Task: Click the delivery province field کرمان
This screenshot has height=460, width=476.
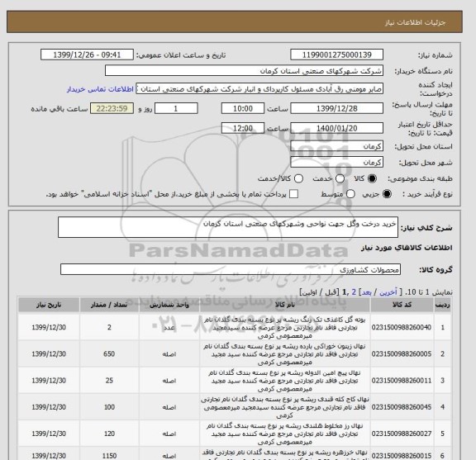Action: click(x=336, y=146)
